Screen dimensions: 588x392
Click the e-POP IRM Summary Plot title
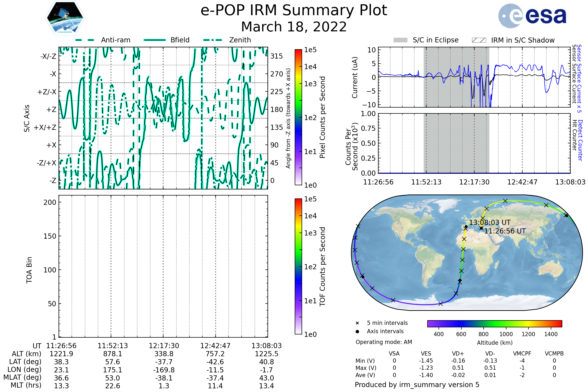(294, 11)
